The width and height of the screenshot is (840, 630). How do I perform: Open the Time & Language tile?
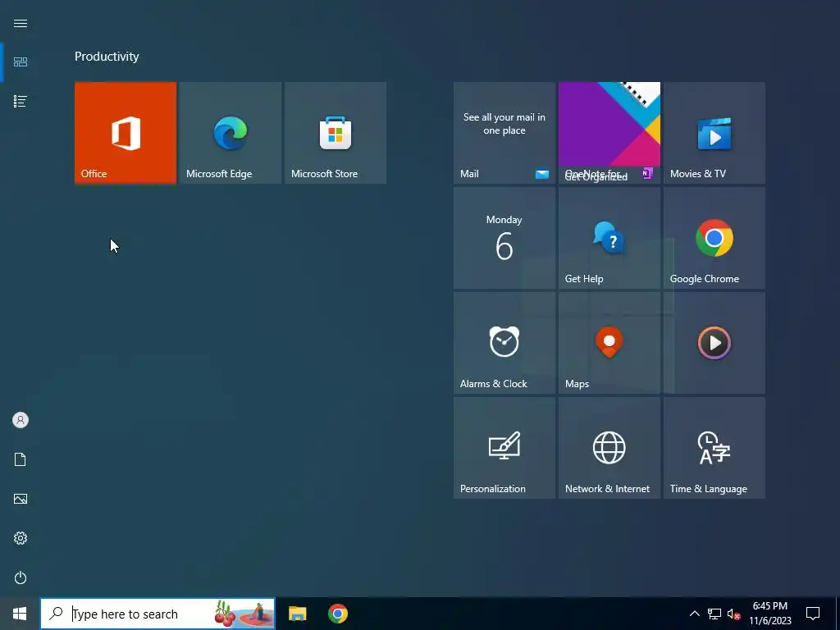pyautogui.click(x=714, y=448)
